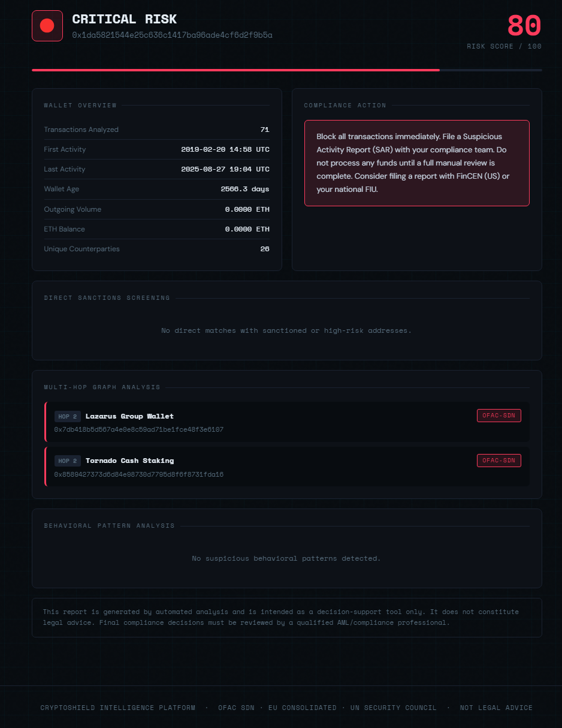Screen dimensions: 562x728
Task: Expand the Behavioral Pattern Analysis section
Action: tap(108, 526)
